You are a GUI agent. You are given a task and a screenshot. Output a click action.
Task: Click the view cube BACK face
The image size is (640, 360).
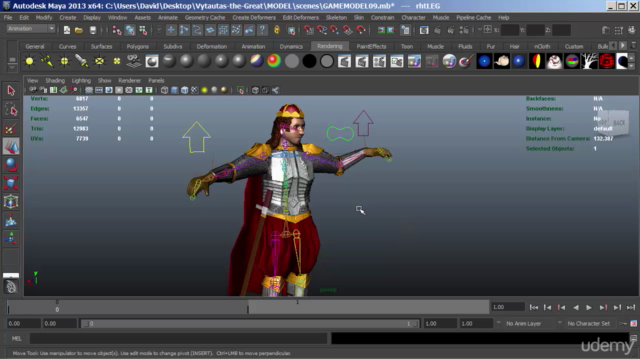coord(619,122)
